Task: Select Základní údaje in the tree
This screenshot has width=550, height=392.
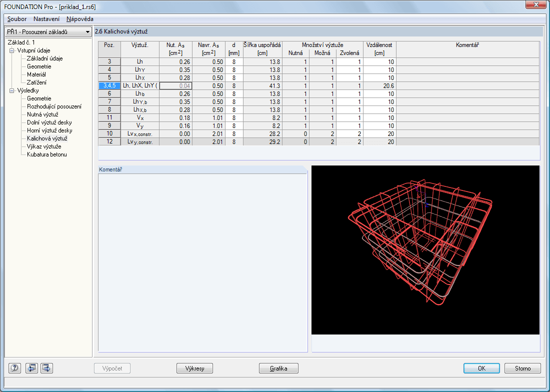Action: (44, 58)
